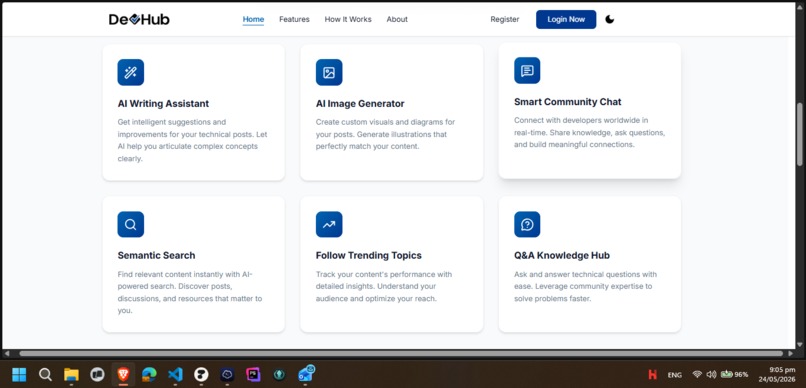
Task: Click the Brave browser taskbar icon
Action: click(123, 375)
